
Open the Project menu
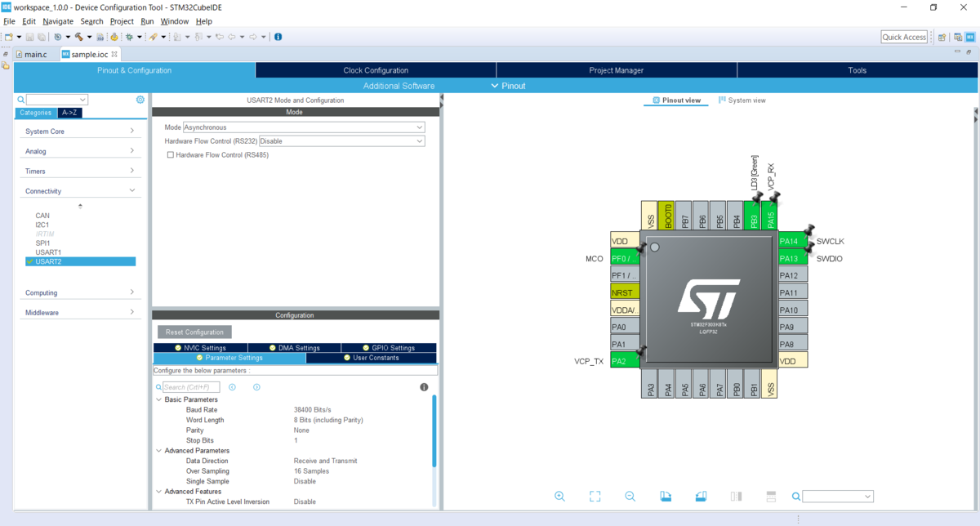pyautogui.click(x=122, y=21)
